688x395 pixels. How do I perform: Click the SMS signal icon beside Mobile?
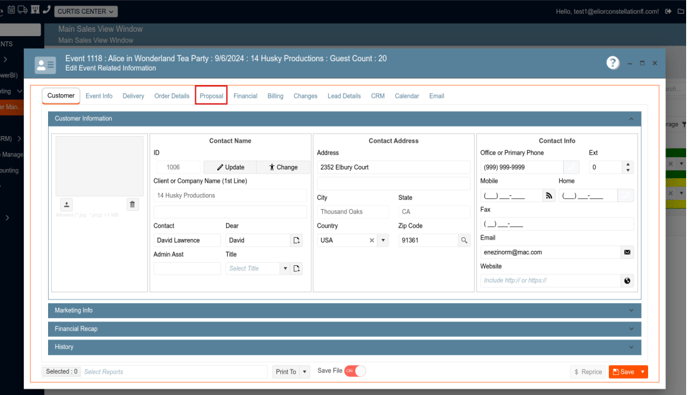coord(549,196)
